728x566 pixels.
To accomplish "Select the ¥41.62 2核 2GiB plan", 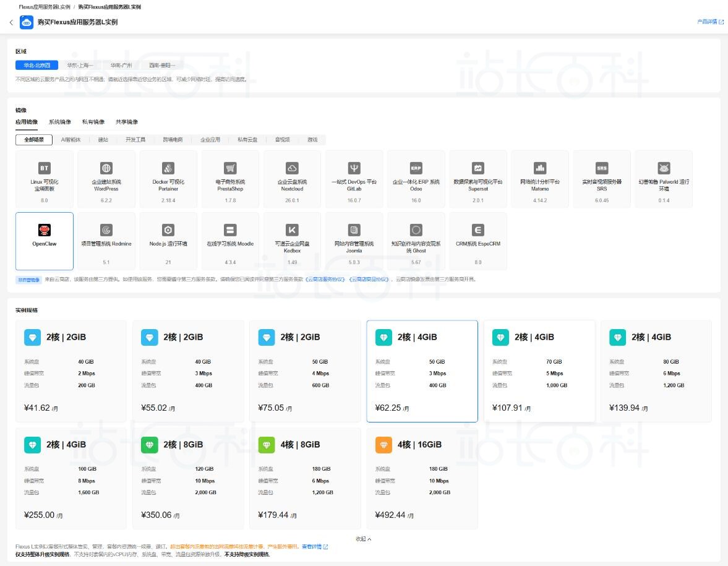I will point(71,371).
